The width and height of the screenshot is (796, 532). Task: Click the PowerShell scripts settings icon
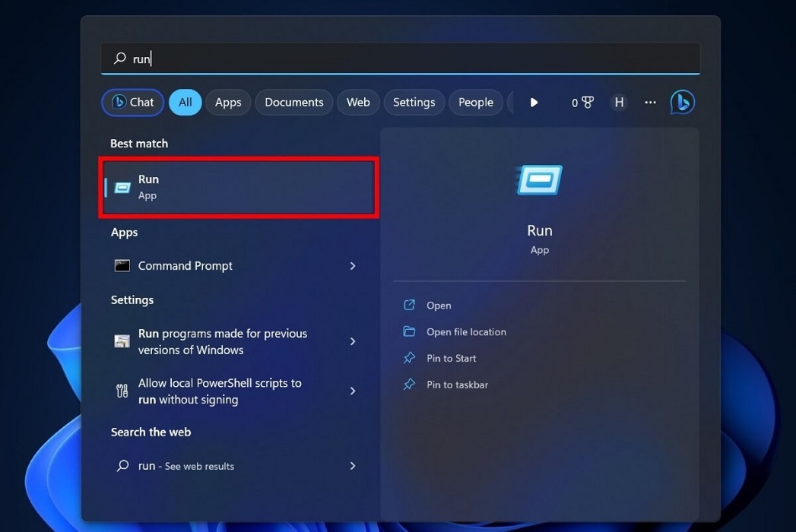click(x=122, y=391)
